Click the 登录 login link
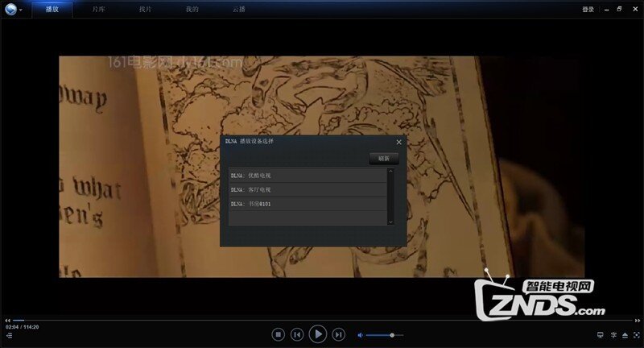 (x=588, y=9)
